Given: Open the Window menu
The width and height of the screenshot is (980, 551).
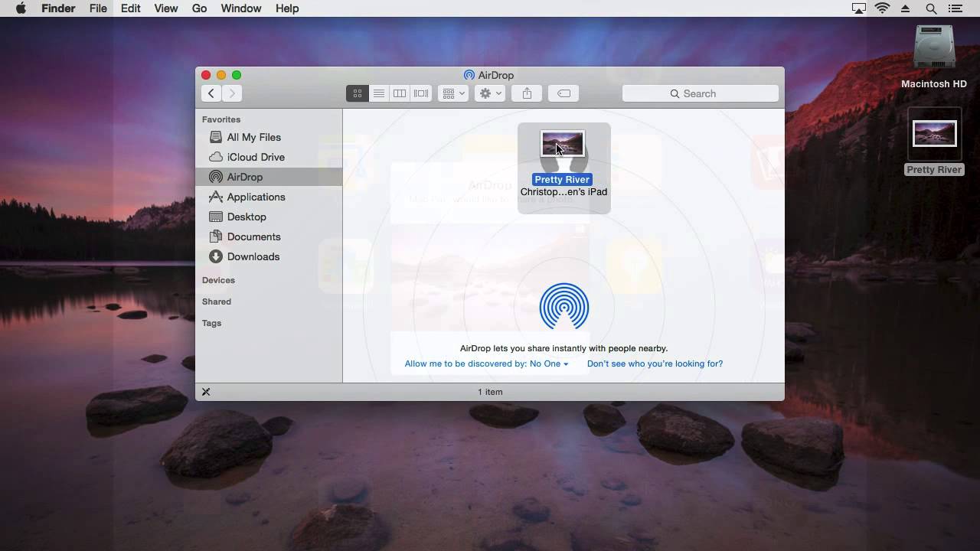Looking at the screenshot, I should (241, 8).
